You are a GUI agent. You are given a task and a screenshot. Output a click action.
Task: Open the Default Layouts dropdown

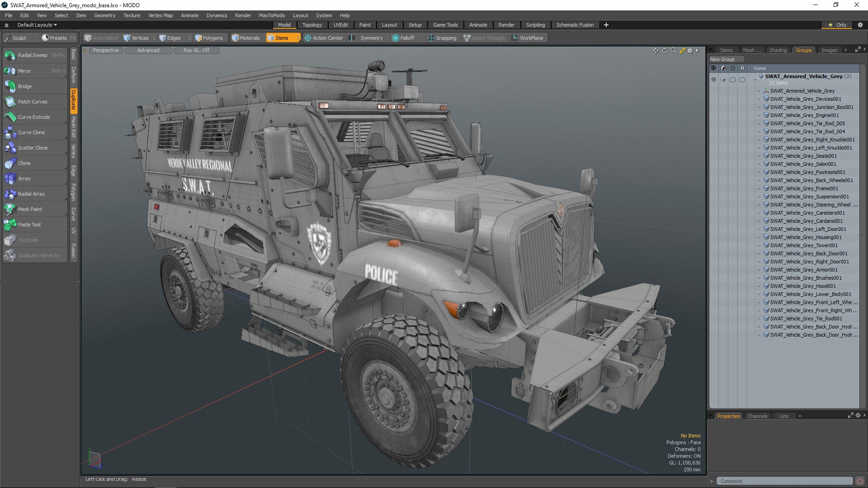[x=37, y=25]
